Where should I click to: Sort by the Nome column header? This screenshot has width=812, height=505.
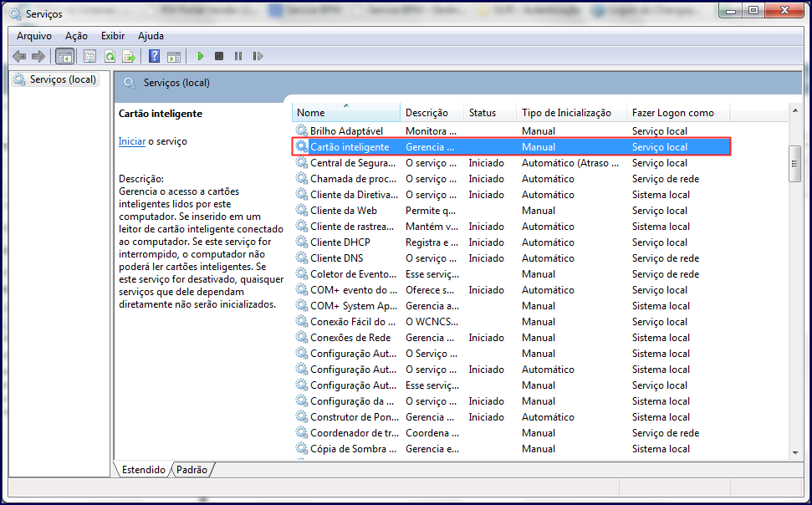coord(346,112)
